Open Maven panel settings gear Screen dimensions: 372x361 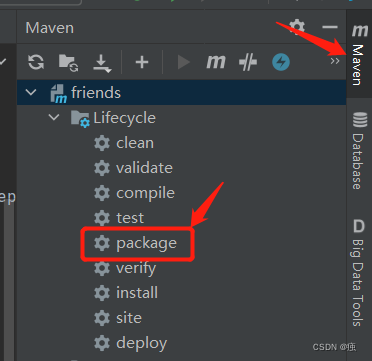pos(297,27)
